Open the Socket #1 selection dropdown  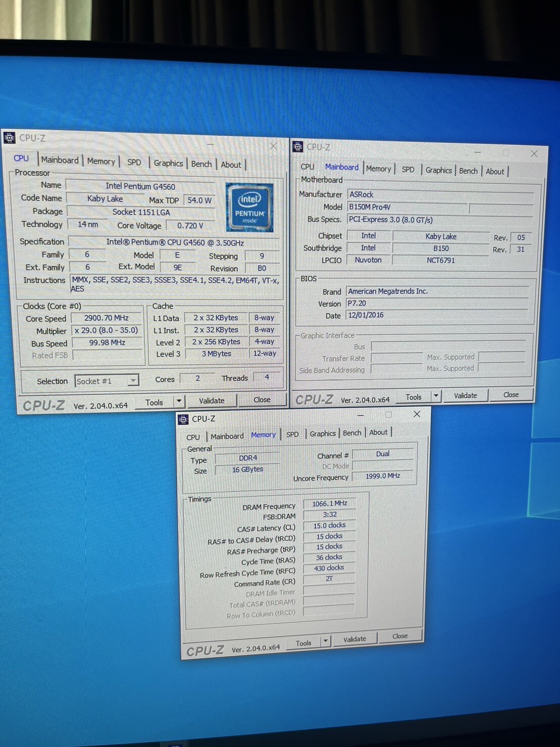(133, 380)
